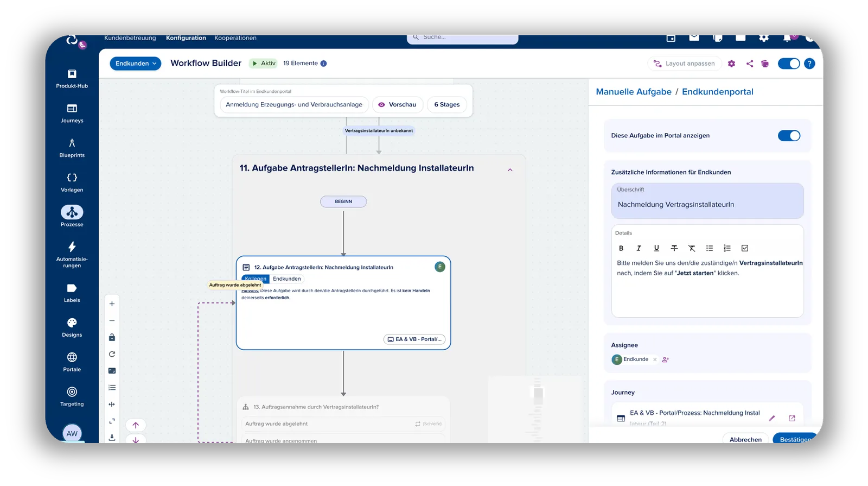Open Kooperationen menu
Screen dimensions: 868x486
pyautogui.click(x=235, y=38)
